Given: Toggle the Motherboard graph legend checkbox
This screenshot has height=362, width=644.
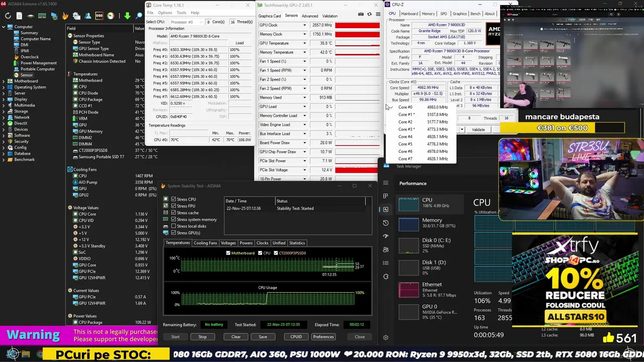Looking at the screenshot, I should 228,253.
